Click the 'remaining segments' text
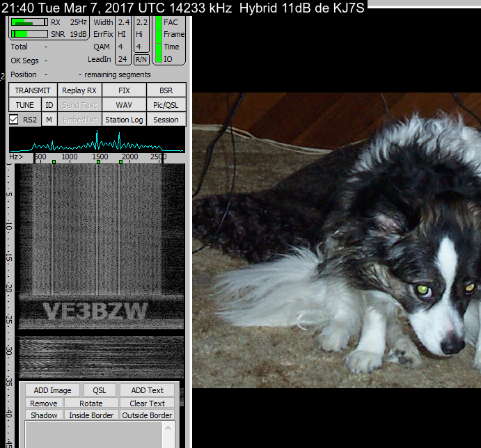The height and width of the screenshot is (448, 481). point(118,74)
